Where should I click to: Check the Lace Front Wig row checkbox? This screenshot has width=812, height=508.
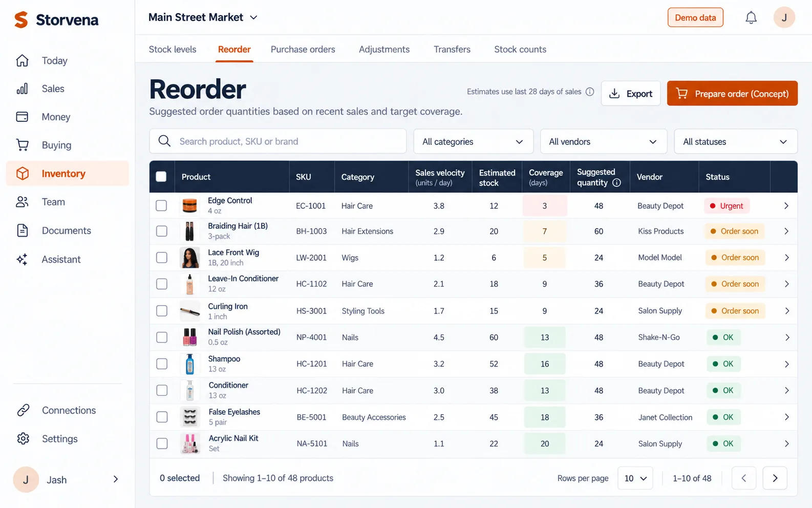click(162, 258)
